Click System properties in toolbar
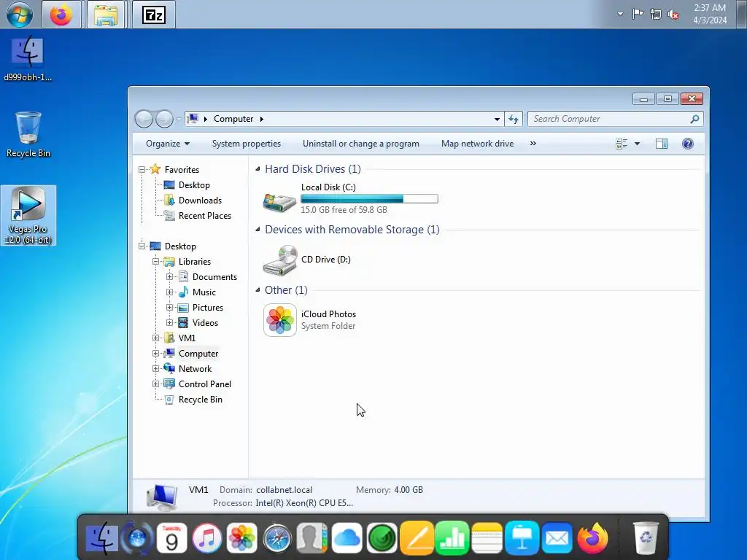 pos(247,144)
